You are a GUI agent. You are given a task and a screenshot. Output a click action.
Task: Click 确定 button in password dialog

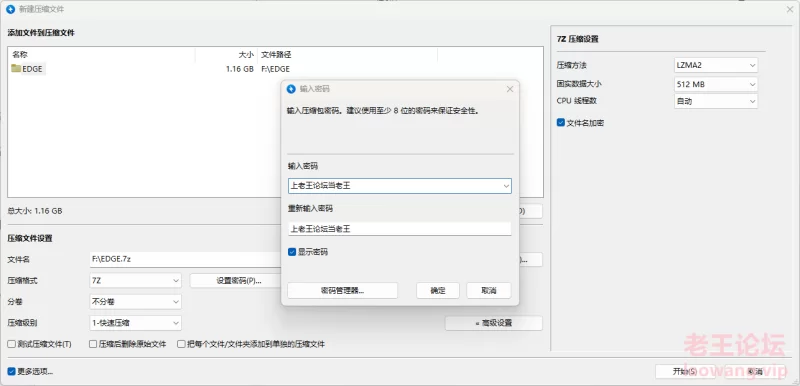[x=438, y=291]
